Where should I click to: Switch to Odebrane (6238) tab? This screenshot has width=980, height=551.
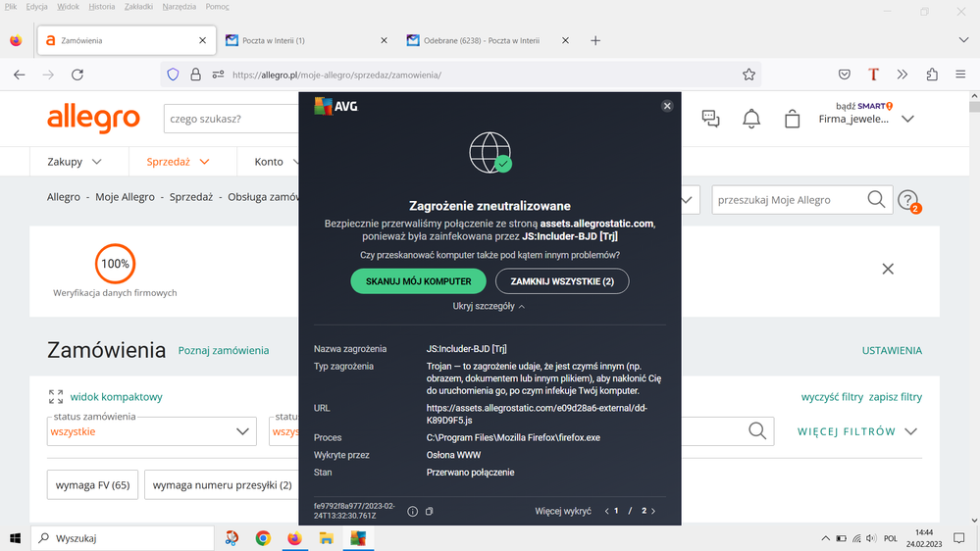tap(488, 40)
